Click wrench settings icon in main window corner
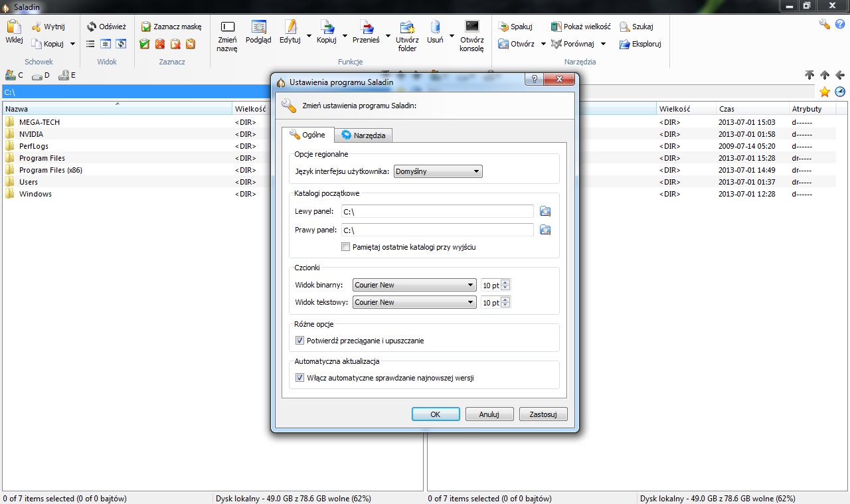The image size is (850, 504). [x=824, y=24]
